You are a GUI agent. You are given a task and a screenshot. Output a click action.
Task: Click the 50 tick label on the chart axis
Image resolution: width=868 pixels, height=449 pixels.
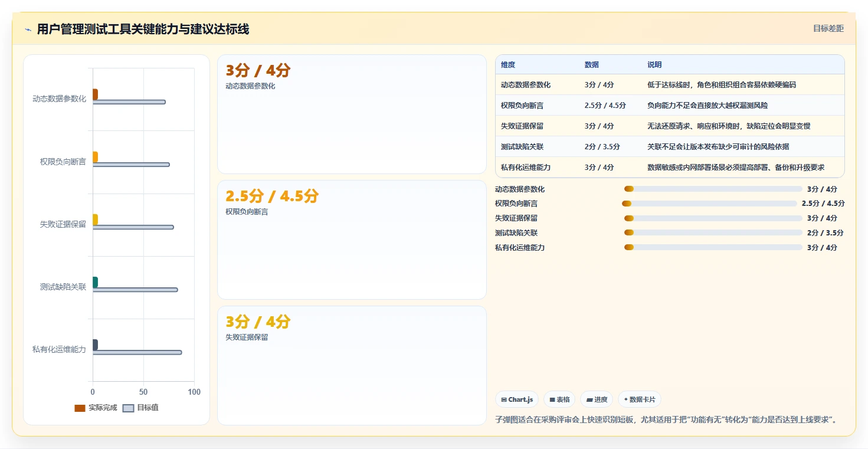tap(143, 392)
